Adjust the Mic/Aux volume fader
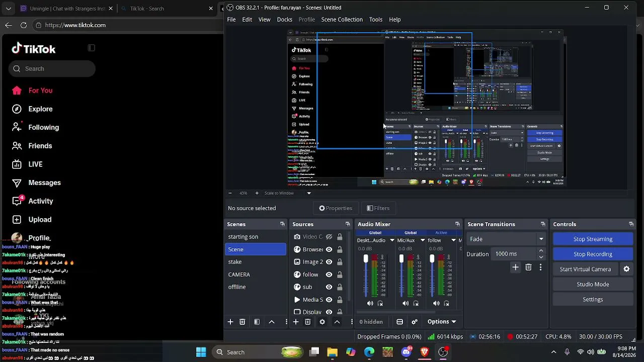This screenshot has height=362, width=644. tap(401, 259)
